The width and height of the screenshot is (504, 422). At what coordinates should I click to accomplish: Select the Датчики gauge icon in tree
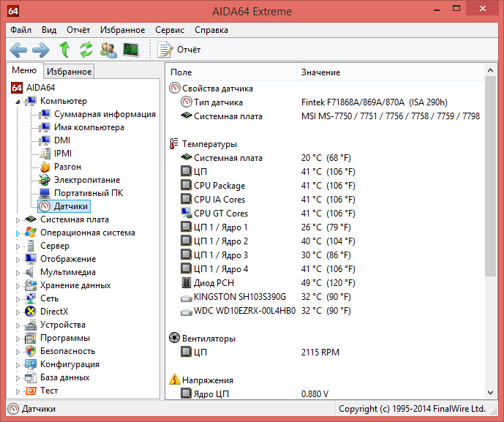tap(45, 206)
